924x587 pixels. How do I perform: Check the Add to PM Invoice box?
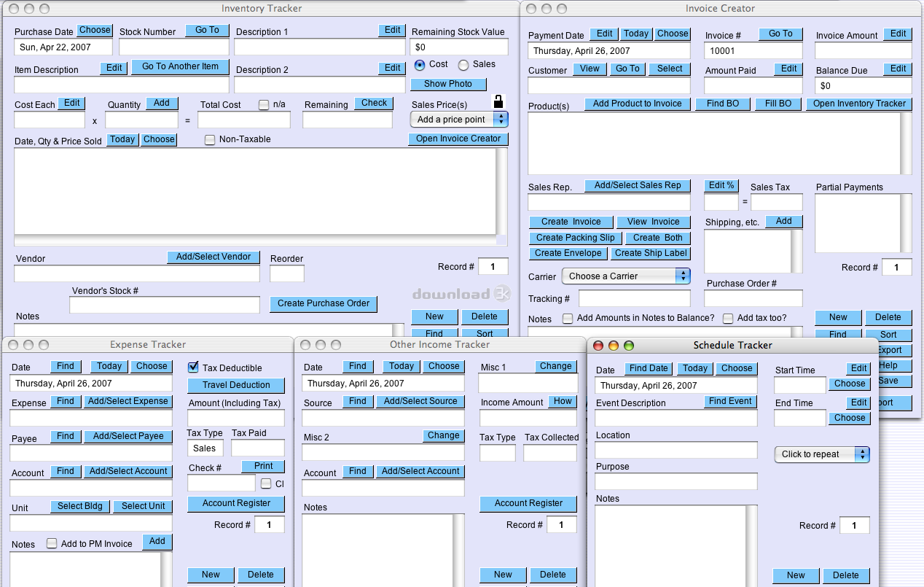(52, 544)
